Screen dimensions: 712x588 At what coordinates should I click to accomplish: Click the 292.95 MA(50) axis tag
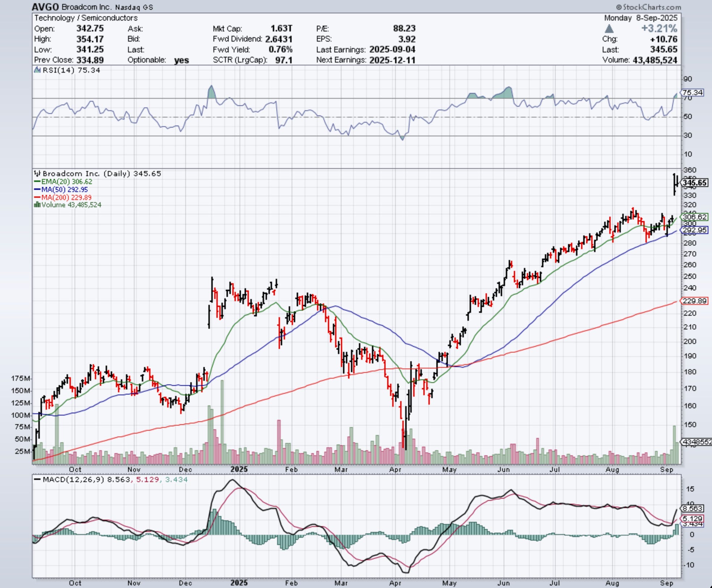(694, 230)
